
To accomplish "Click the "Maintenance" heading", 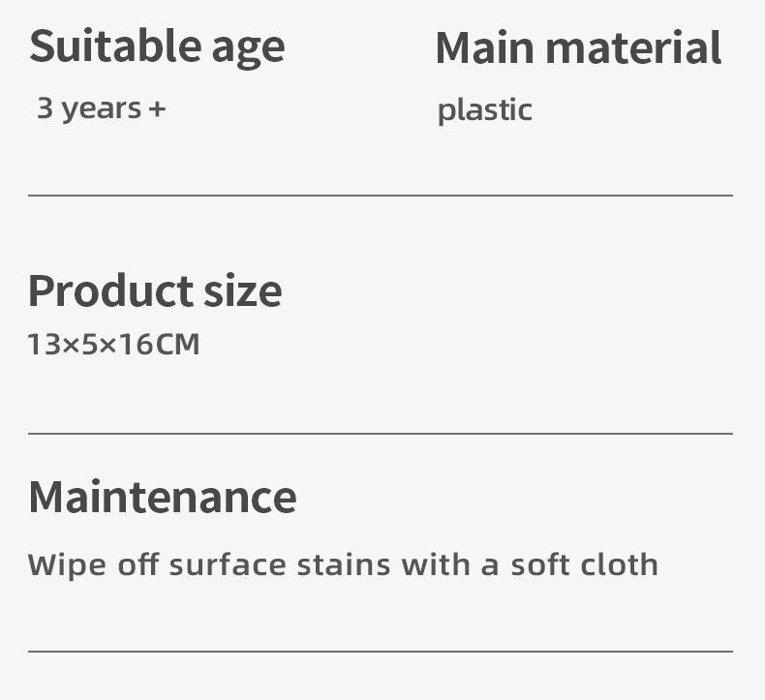I will (x=162, y=497).
